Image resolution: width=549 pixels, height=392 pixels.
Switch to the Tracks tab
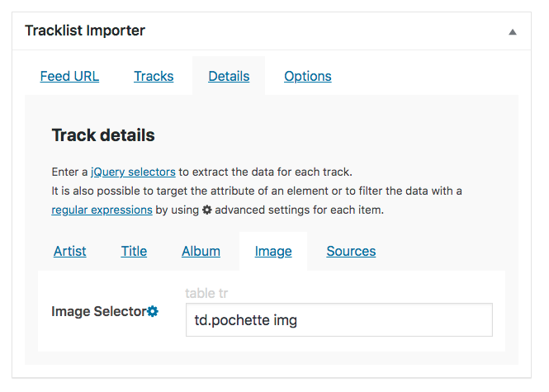click(154, 76)
